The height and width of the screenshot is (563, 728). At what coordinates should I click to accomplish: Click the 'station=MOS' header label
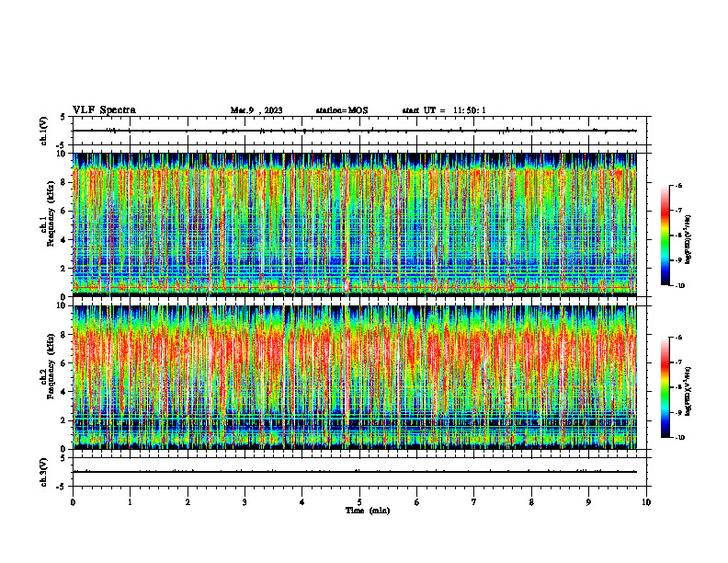(342, 110)
